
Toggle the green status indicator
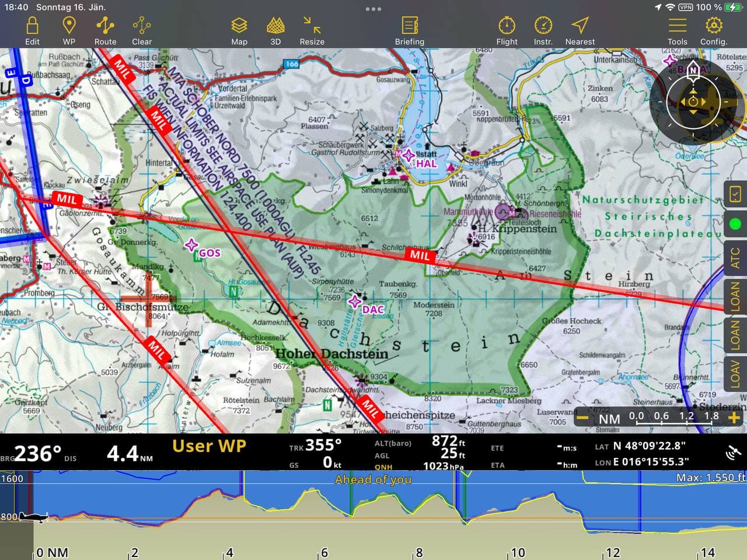[735, 224]
